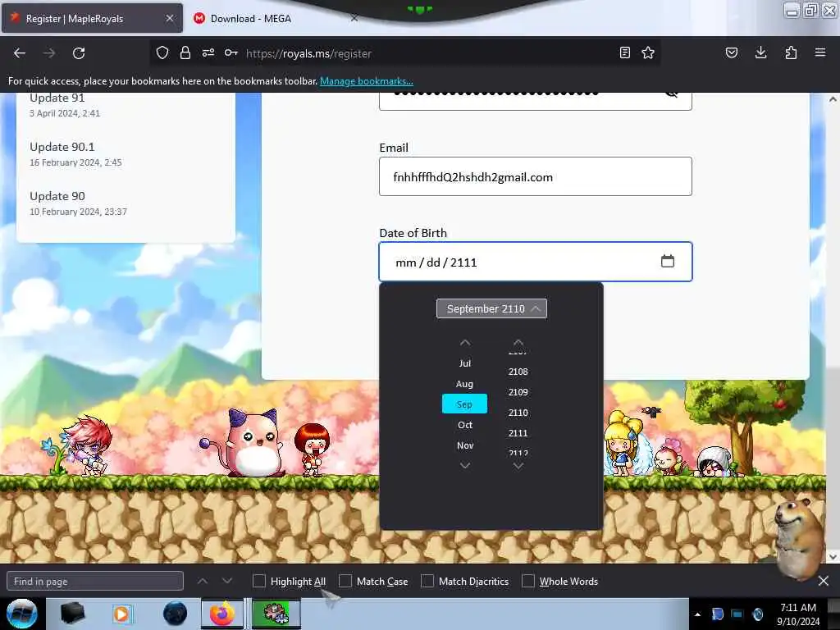Show hidden system tray icons
The image size is (840, 630).
(697, 614)
